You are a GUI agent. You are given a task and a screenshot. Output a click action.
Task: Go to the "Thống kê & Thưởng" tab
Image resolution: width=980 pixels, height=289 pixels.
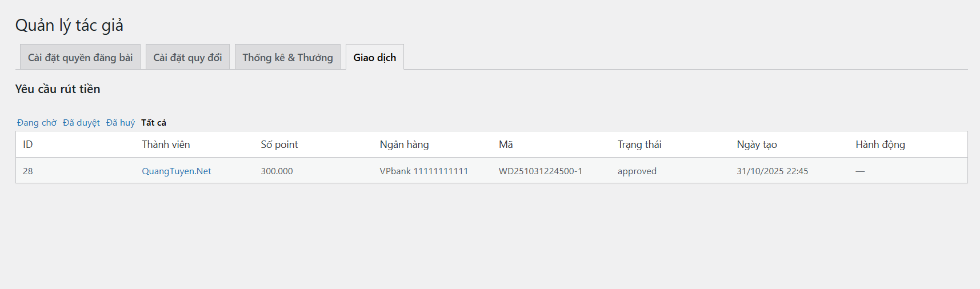287,57
